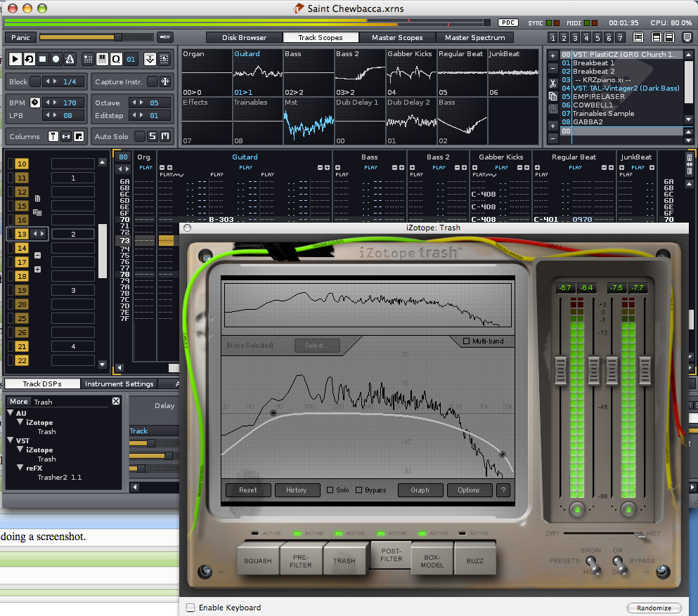Click the left input fader on Trash meters
The width and height of the screenshot is (698, 616).
560,370
